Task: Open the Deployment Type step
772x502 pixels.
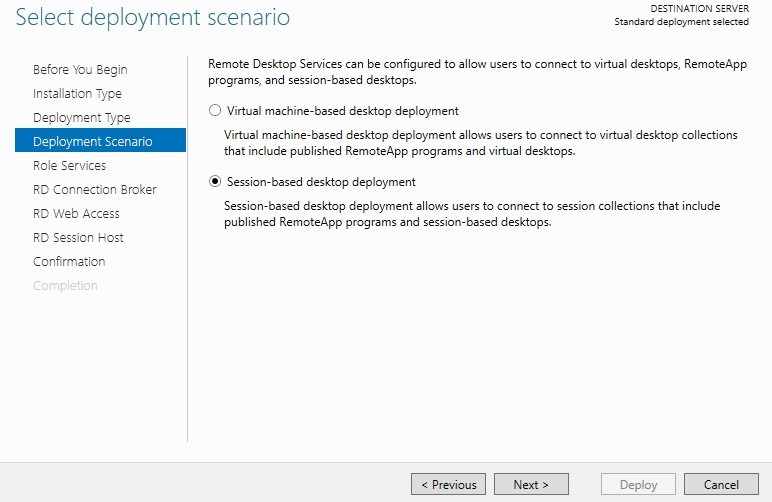Action: pos(82,118)
